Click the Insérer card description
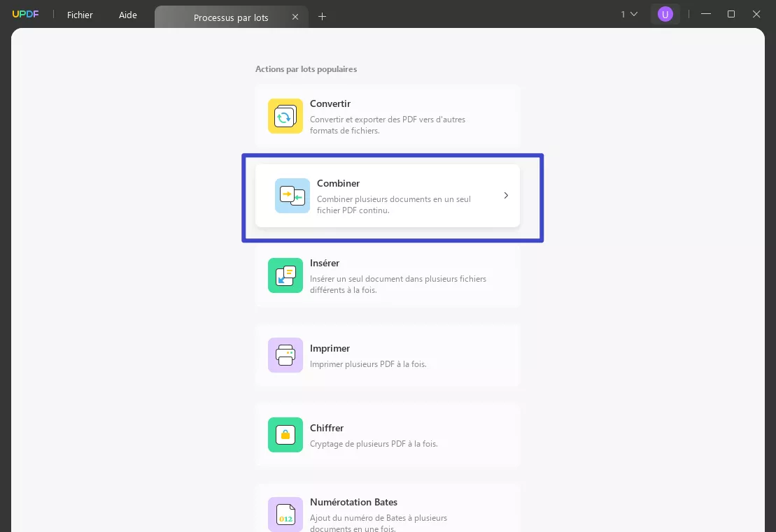776x532 pixels. point(398,285)
